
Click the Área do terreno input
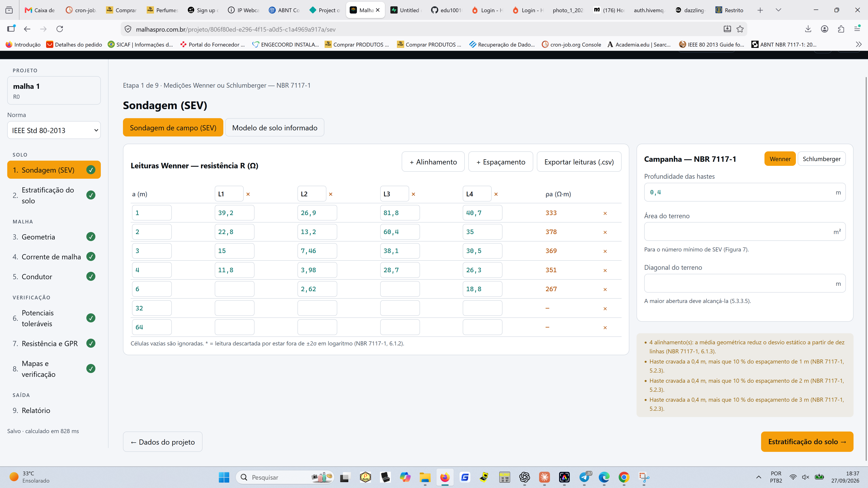point(745,232)
